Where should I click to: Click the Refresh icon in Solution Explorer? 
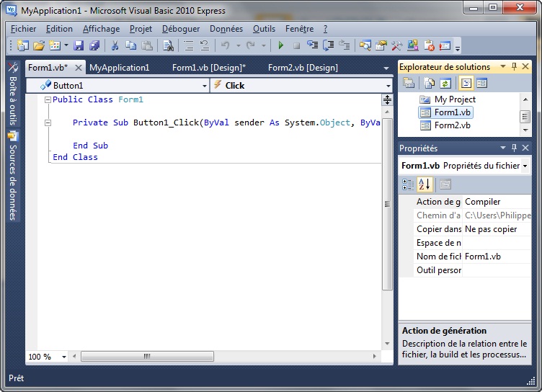445,83
